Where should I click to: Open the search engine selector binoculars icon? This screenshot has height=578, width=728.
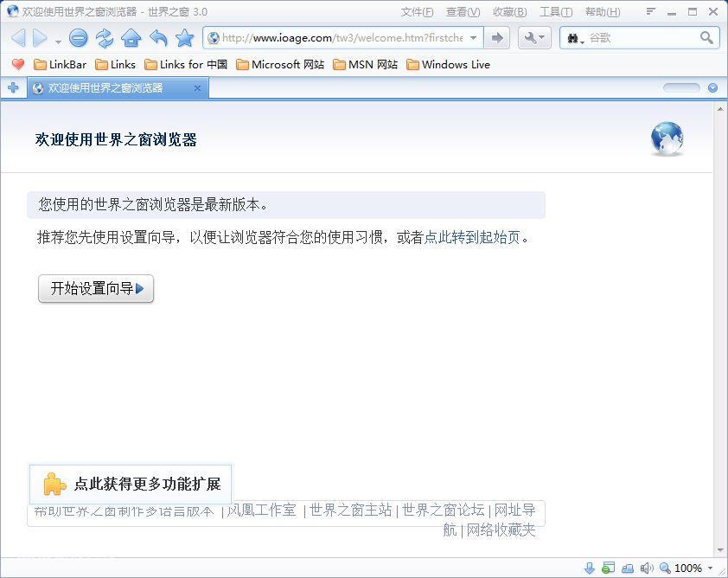tap(575, 38)
